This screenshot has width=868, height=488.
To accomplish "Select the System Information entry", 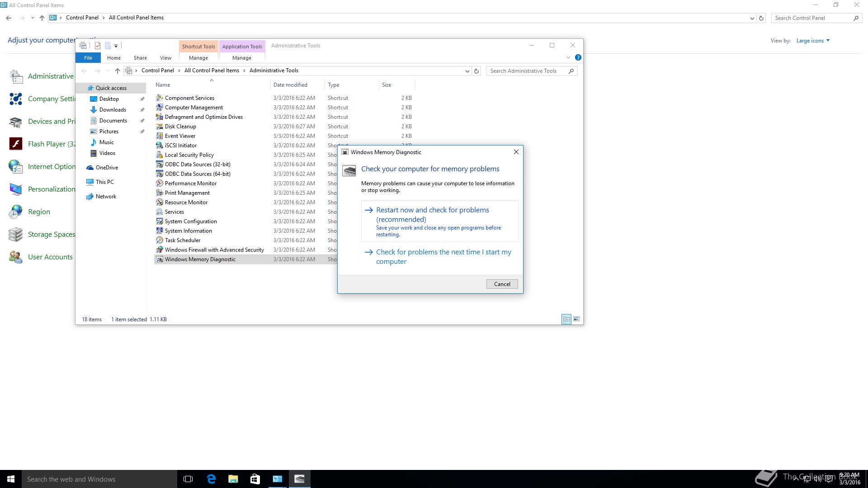I will pyautogui.click(x=188, y=231).
